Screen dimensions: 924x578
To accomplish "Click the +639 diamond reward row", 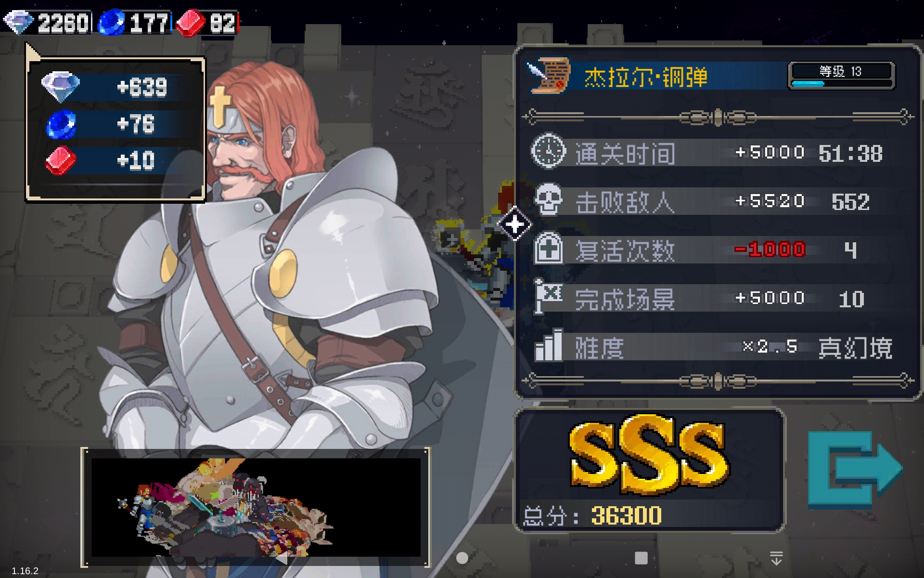I will [x=115, y=87].
